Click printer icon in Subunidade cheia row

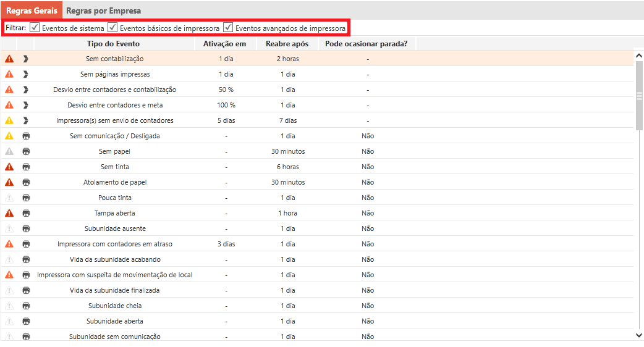click(26, 306)
